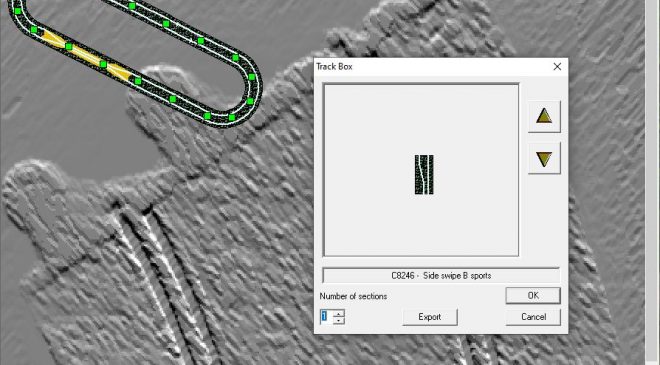Click the C8246 Side swipe B sports label

click(441, 276)
